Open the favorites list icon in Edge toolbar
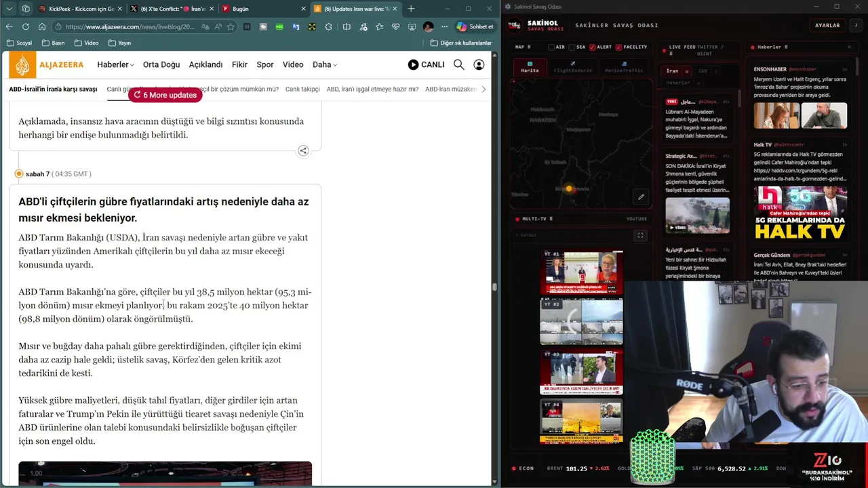This screenshot has width=868, height=488. coord(379,26)
